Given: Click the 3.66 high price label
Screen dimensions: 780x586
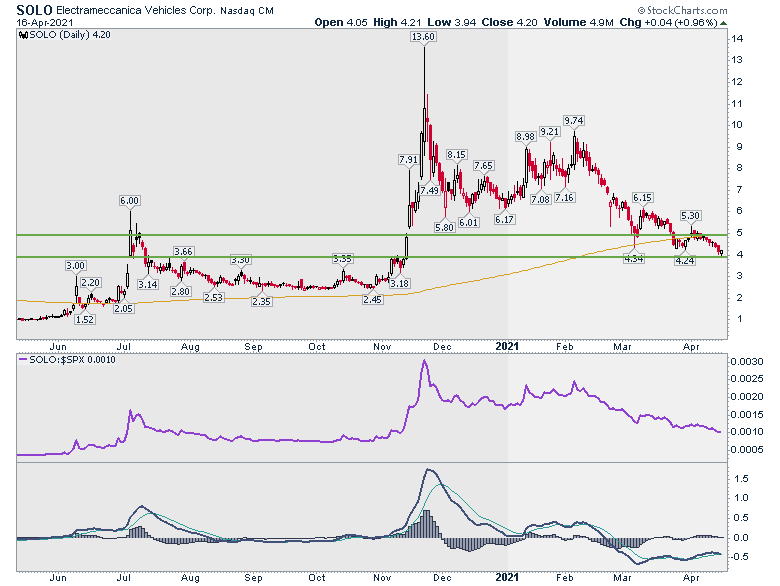Looking at the screenshot, I should click(x=183, y=251).
